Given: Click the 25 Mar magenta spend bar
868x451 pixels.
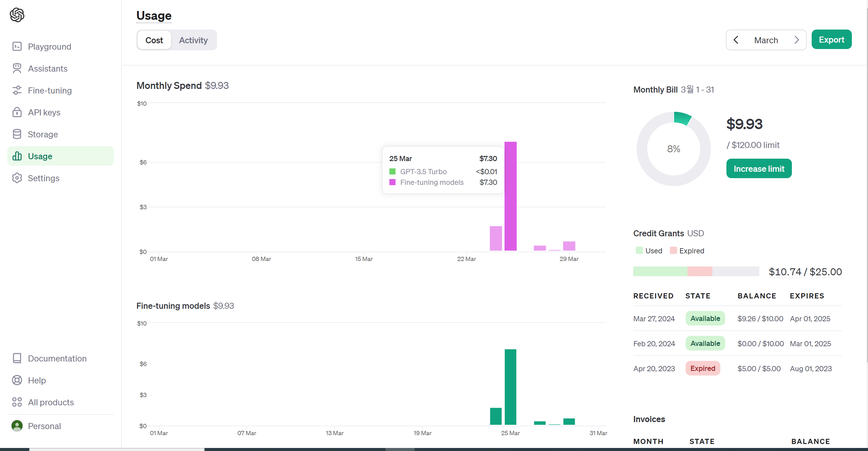Looking at the screenshot, I should (x=510, y=196).
